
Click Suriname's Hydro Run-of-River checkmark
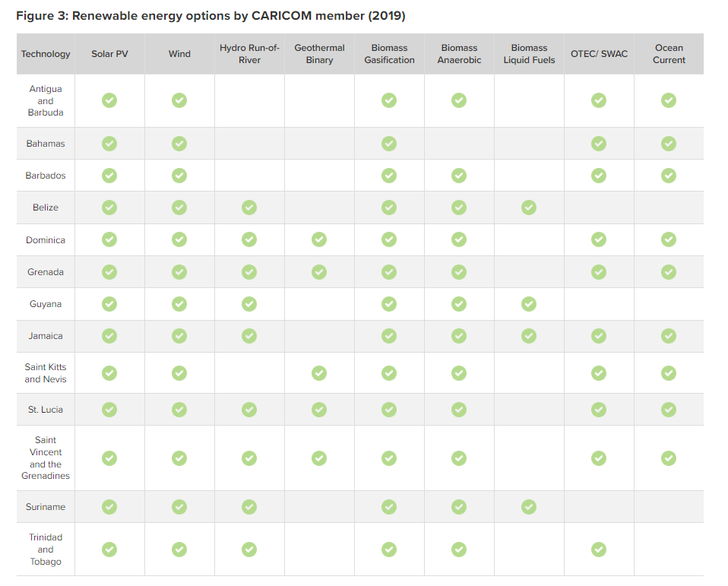[x=249, y=507]
